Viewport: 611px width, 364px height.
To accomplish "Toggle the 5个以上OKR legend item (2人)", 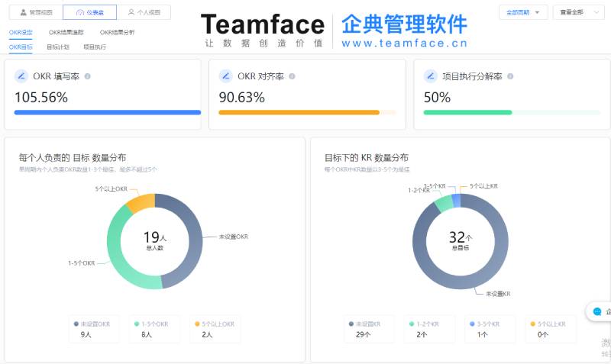I will [215, 329].
